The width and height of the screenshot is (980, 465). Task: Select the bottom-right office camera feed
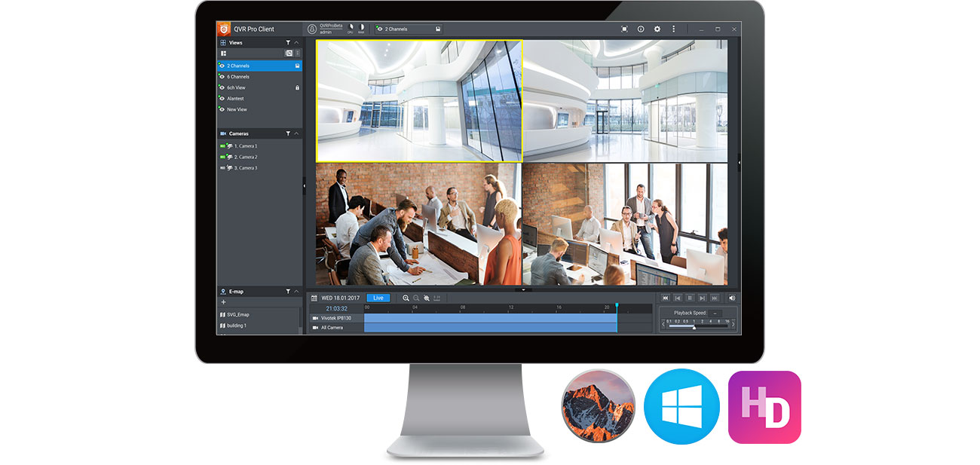(626, 224)
